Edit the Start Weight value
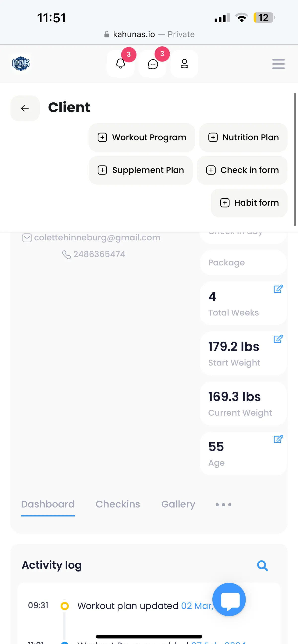Screen dimensions: 298x644 tap(278, 339)
